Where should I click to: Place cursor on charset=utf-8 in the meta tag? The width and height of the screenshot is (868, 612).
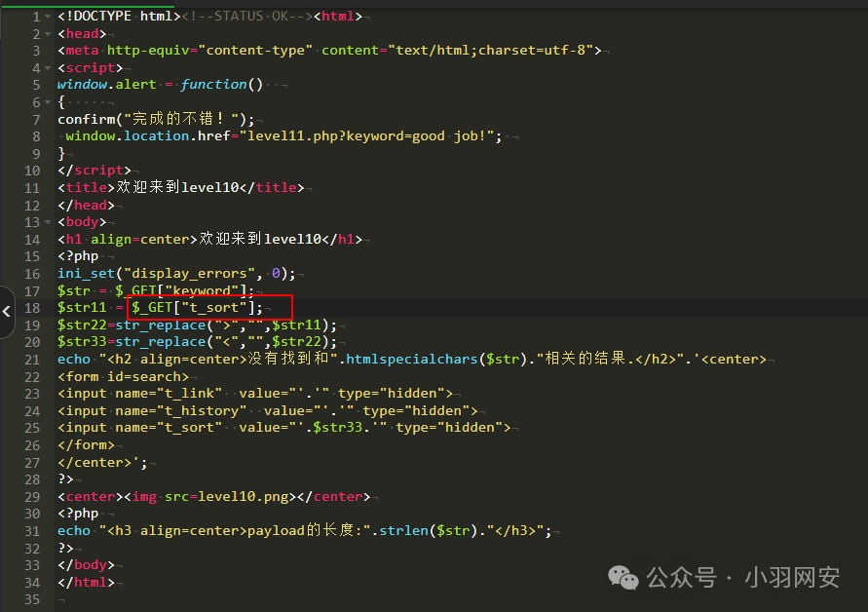[532, 51]
